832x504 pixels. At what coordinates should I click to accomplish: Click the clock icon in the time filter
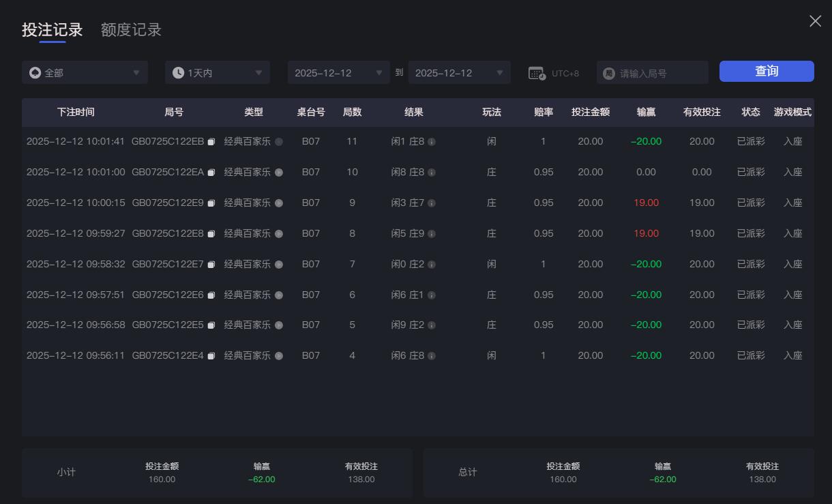coord(177,72)
